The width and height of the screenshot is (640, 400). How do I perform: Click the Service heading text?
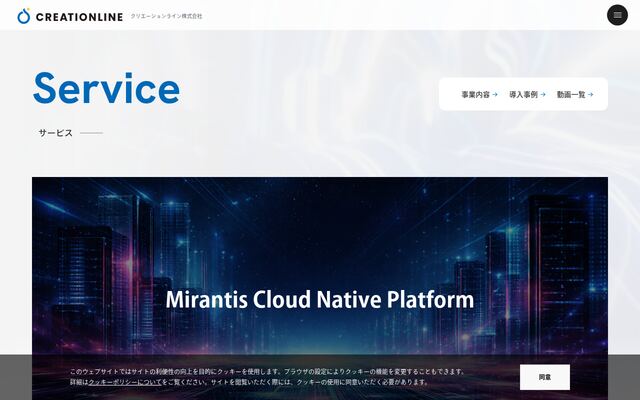coord(107,88)
